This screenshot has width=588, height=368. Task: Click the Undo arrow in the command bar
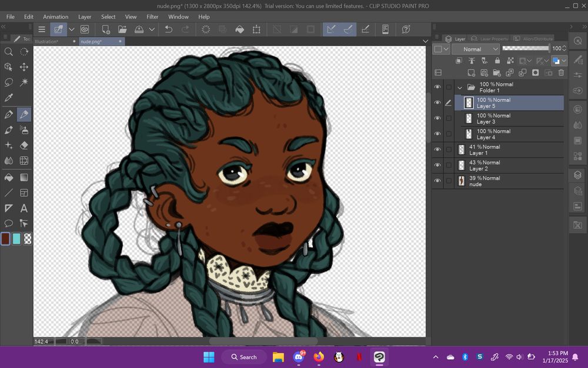[x=169, y=29]
